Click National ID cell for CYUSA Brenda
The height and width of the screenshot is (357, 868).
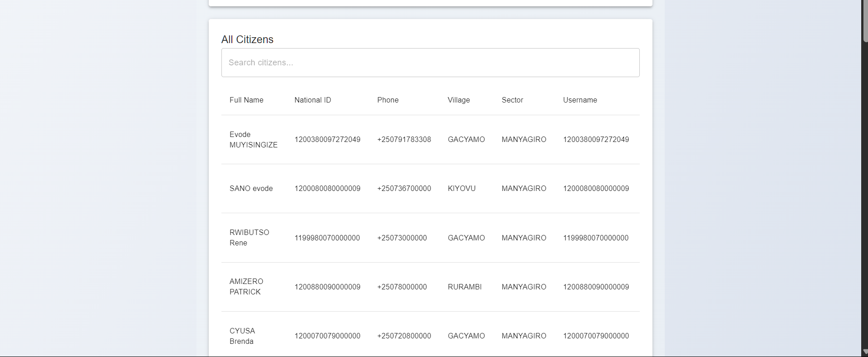(328, 336)
